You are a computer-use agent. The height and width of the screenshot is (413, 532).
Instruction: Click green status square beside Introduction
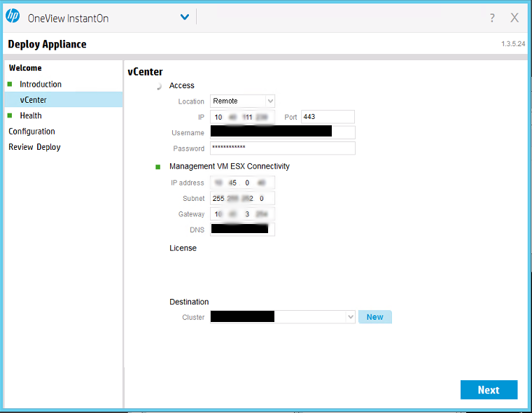tap(10, 84)
